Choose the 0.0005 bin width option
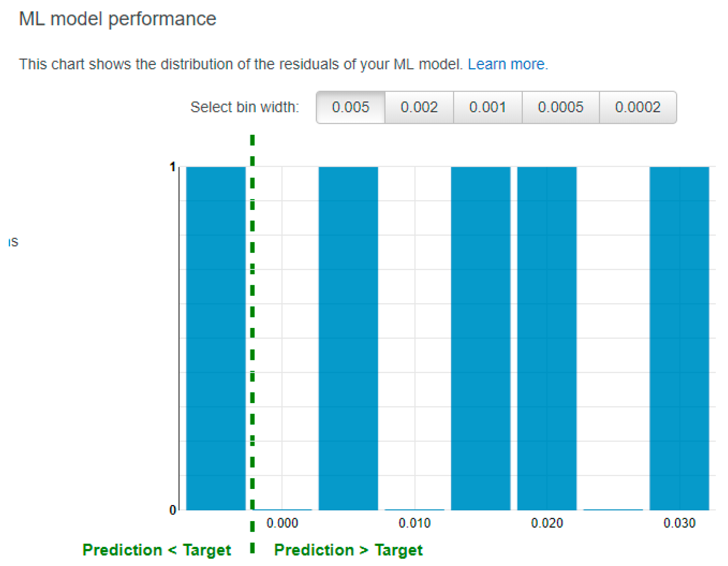The height and width of the screenshot is (566, 728). 560,107
